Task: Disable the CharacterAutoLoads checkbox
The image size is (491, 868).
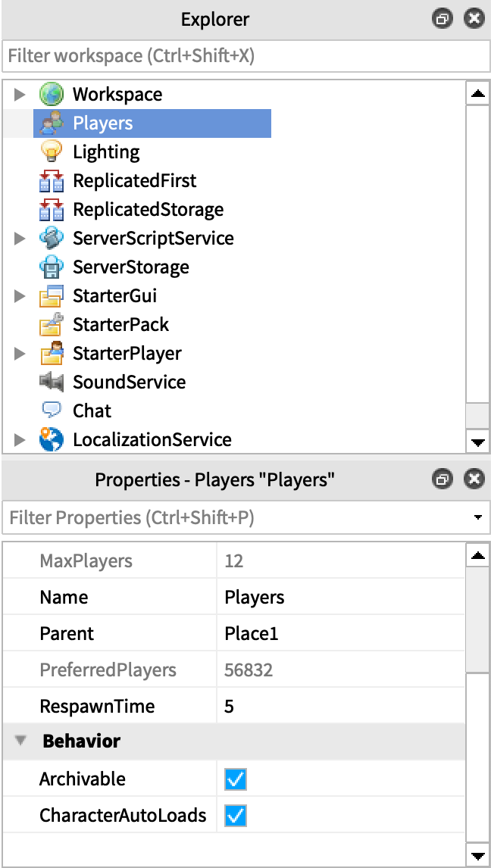Action: (x=236, y=816)
